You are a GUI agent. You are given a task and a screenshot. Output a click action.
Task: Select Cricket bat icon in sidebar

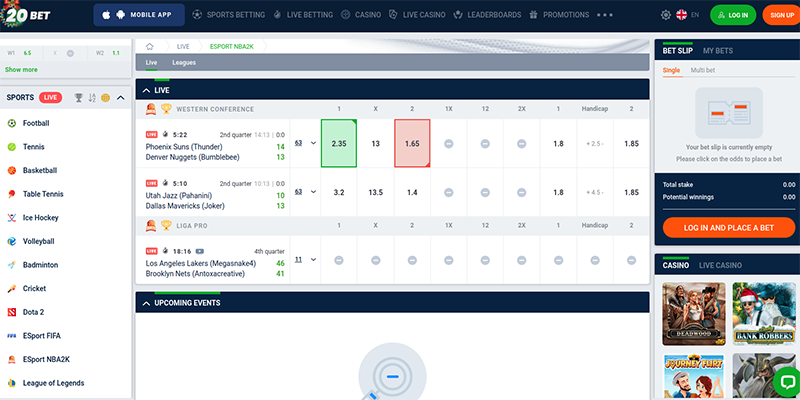tap(12, 289)
